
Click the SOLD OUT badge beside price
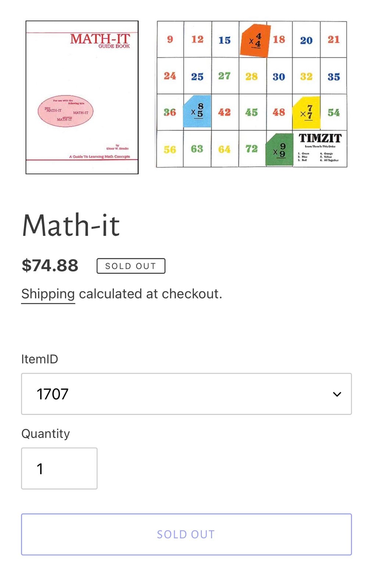pyautogui.click(x=131, y=266)
